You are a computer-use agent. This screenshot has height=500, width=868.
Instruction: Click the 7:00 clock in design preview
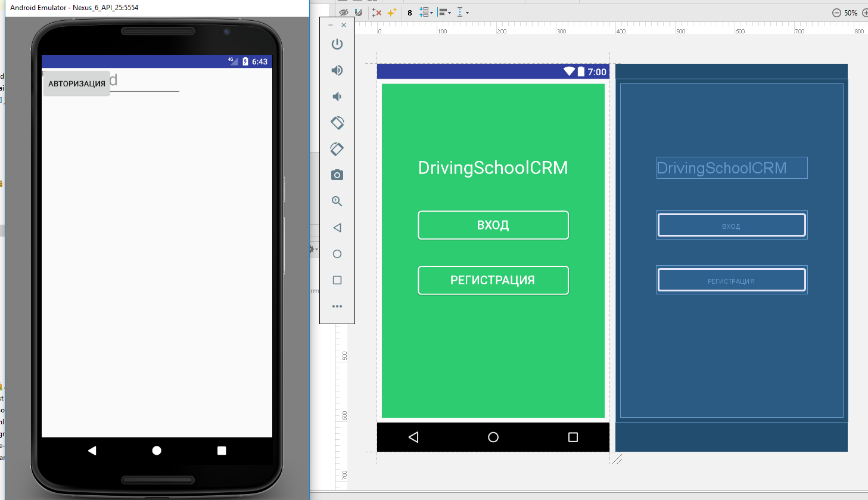(x=597, y=72)
